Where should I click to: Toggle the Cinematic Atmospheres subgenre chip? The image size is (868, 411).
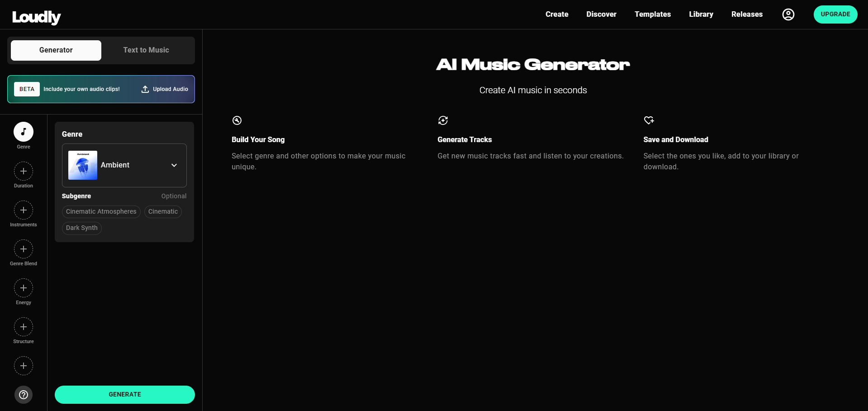(x=101, y=211)
